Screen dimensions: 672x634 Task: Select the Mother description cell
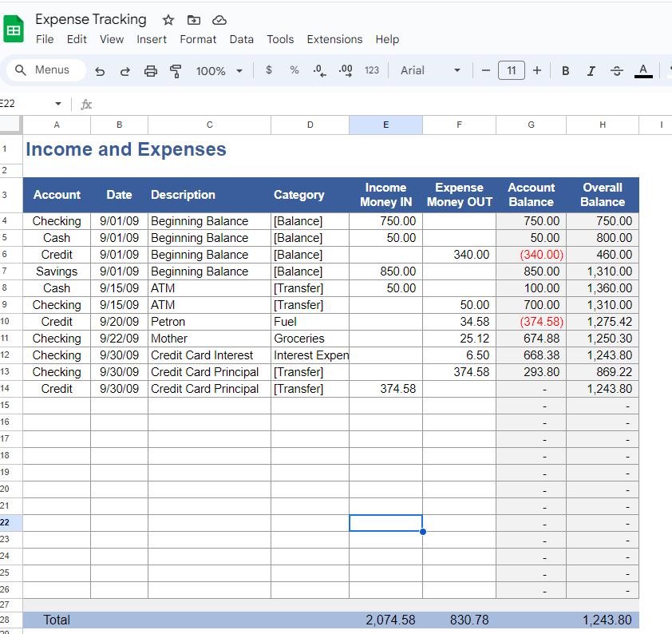(x=209, y=339)
